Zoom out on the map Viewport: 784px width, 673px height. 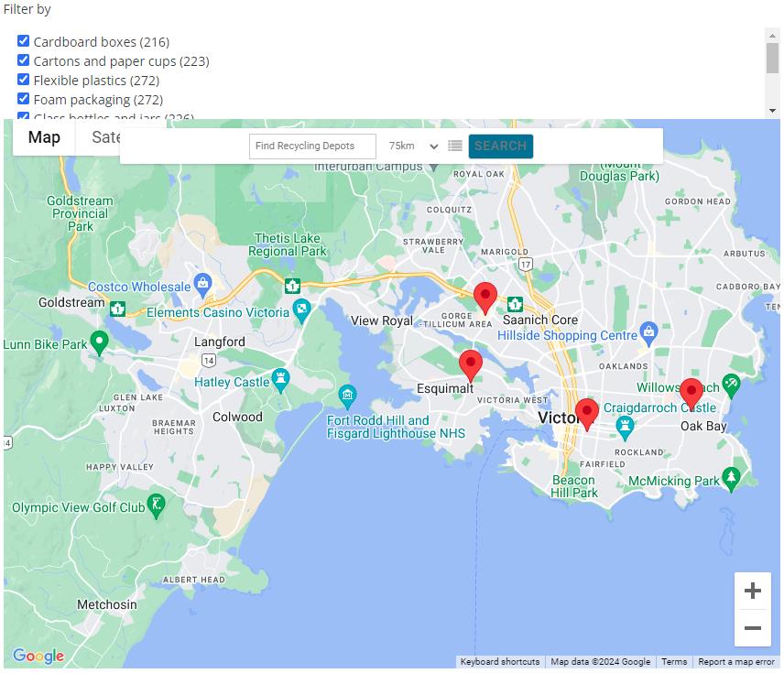[753, 628]
